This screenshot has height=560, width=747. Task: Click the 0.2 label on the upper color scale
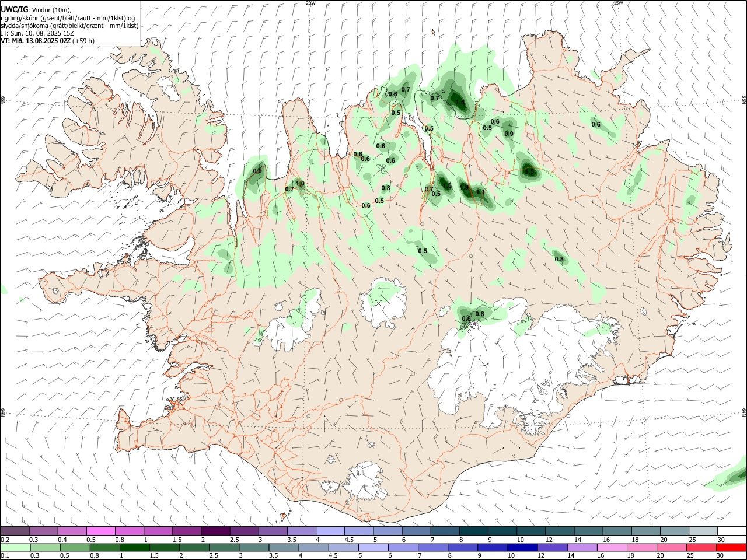pos(5,540)
